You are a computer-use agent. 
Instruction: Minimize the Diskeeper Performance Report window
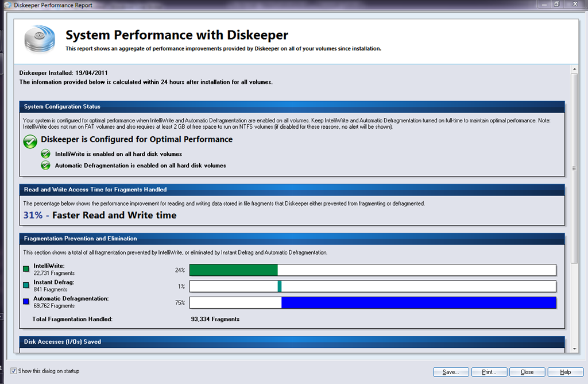coord(544,4)
